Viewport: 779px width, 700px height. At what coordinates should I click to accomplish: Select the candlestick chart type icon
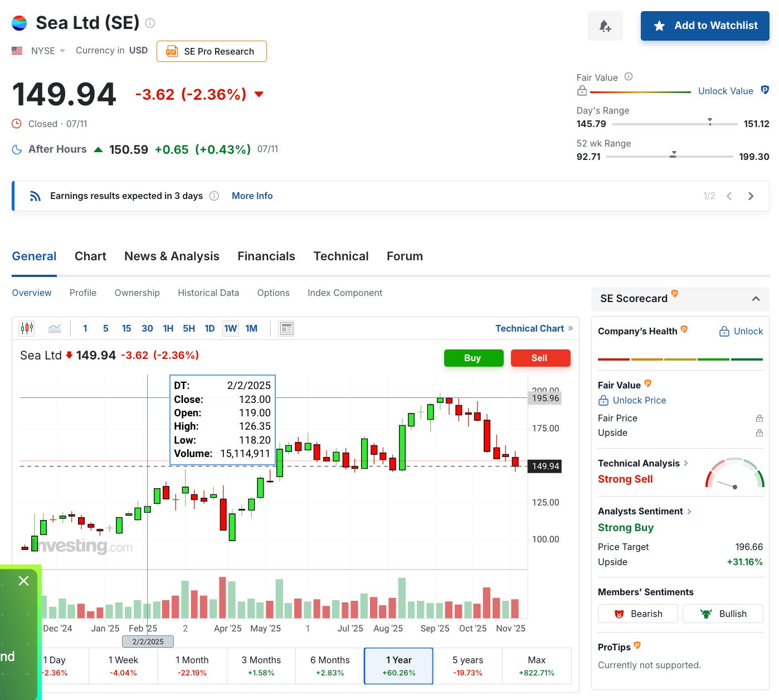pos(27,328)
